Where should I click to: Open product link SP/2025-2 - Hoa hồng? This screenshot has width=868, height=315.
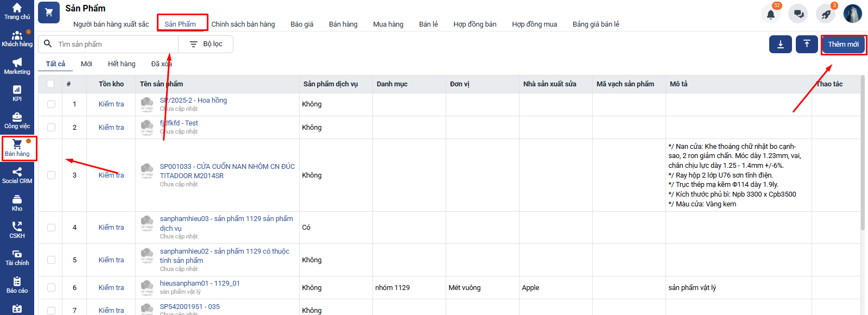pos(194,100)
